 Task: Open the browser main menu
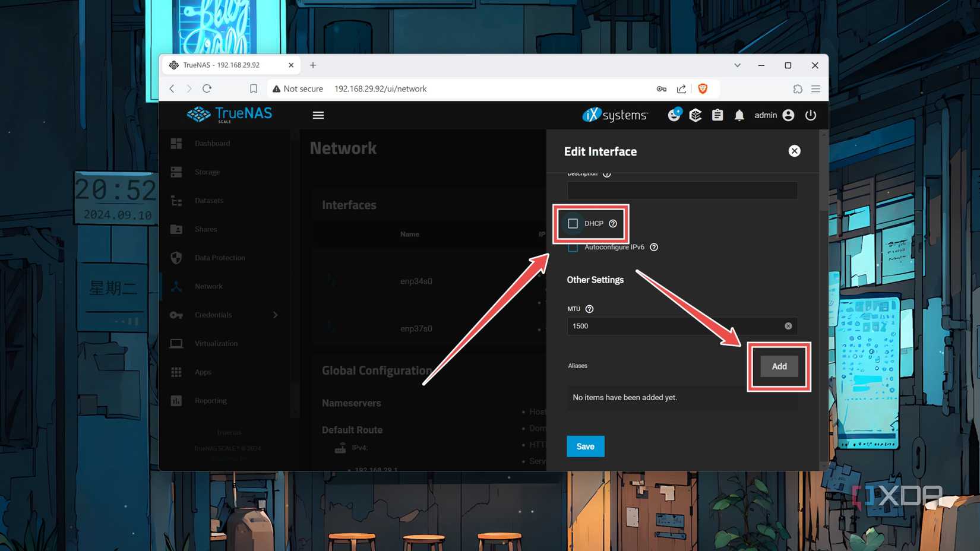point(816,88)
